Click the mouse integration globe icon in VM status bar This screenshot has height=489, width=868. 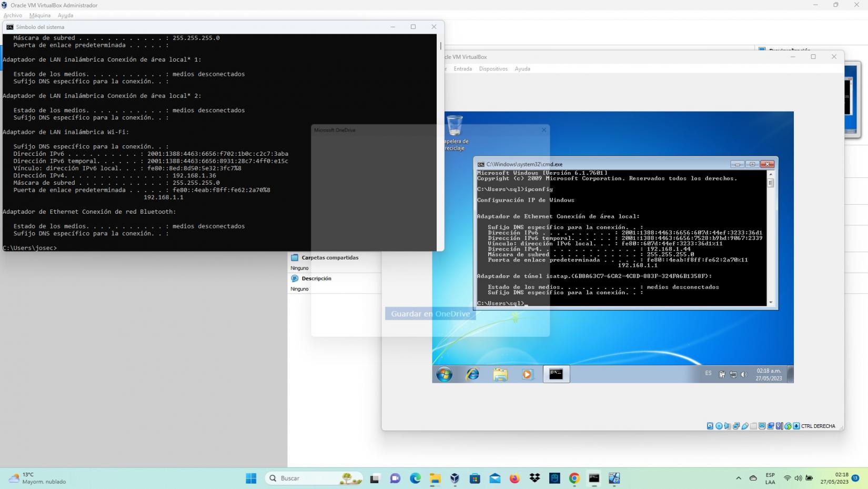click(x=788, y=426)
